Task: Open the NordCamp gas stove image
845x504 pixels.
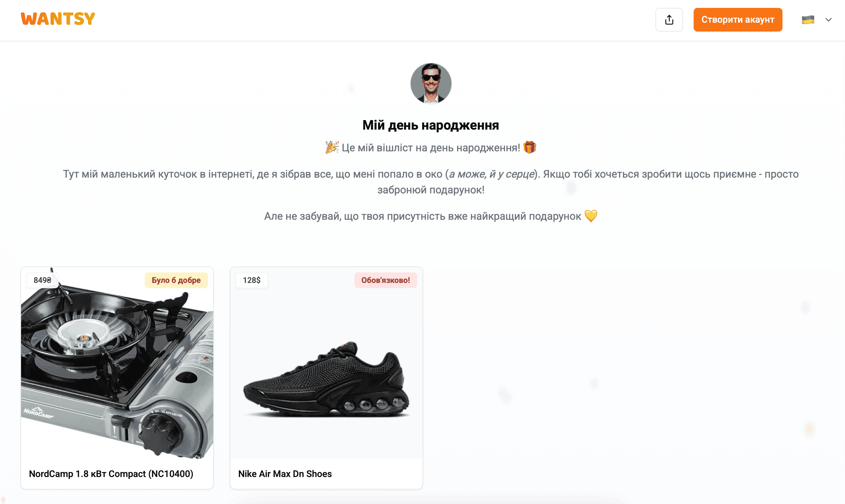Action: (117, 364)
